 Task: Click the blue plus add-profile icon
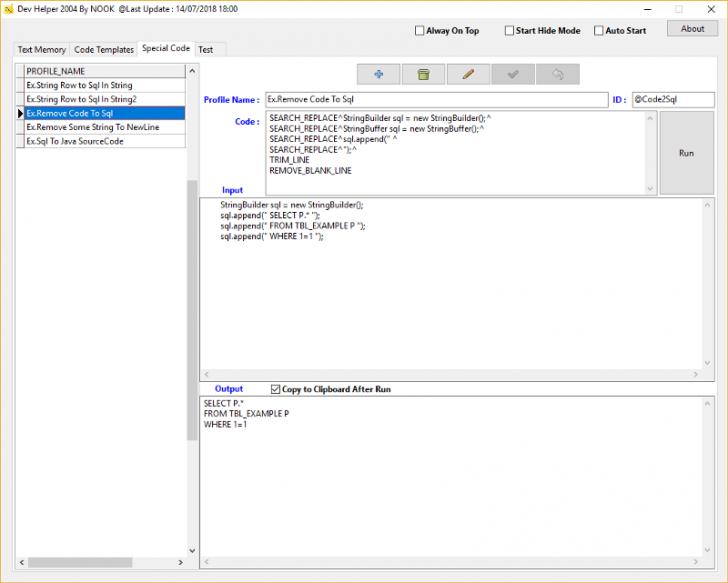point(378,74)
